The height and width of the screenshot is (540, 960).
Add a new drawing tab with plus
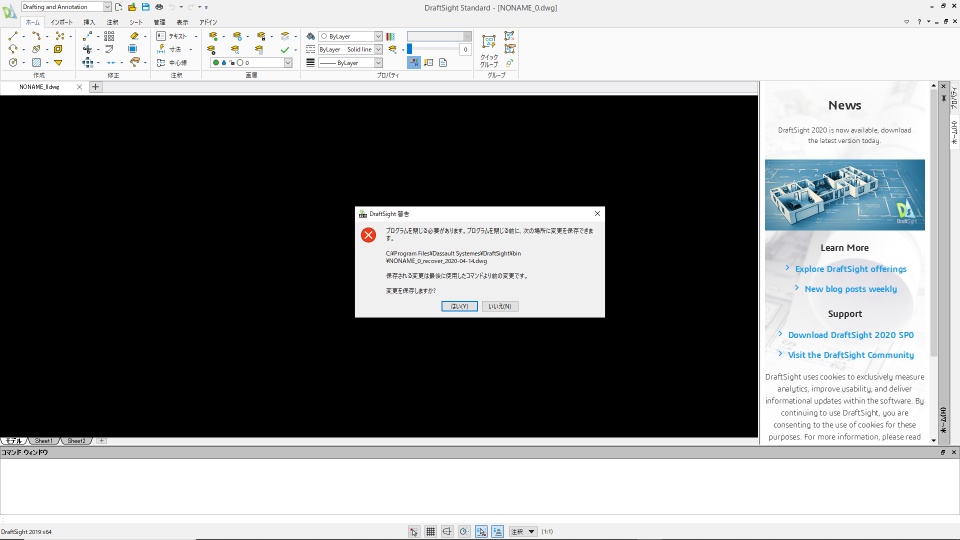[95, 87]
